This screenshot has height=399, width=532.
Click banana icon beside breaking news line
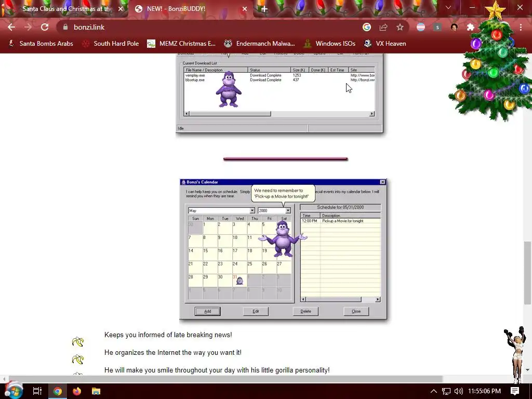click(78, 342)
